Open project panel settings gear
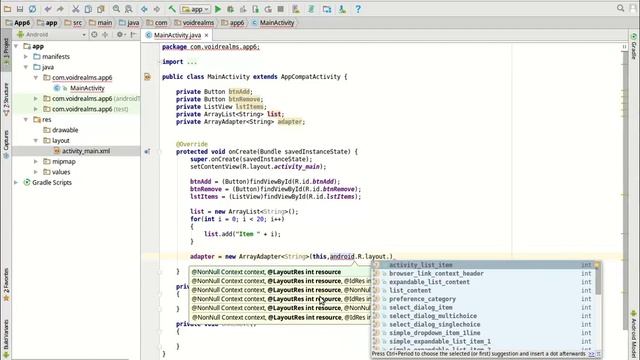The height and width of the screenshot is (360, 640). coord(120,35)
